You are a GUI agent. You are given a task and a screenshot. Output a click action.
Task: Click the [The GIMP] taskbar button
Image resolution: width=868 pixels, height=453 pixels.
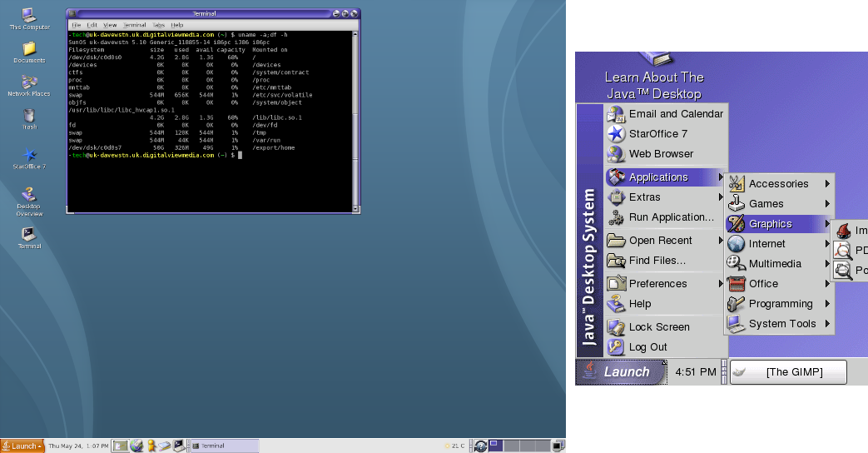pyautogui.click(x=787, y=371)
